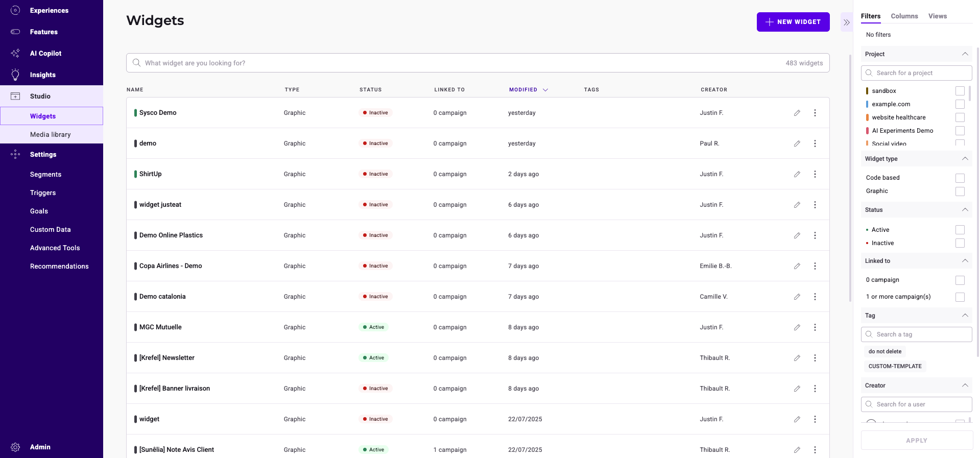Collapse the filters panel with double-chevron icon
Image resolution: width=980 pixels, height=458 pixels.
point(847,22)
